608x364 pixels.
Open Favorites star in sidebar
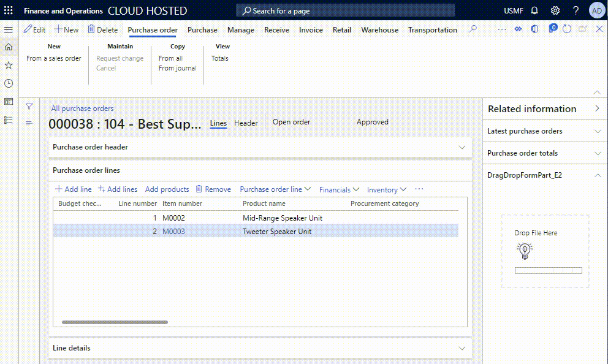point(9,65)
